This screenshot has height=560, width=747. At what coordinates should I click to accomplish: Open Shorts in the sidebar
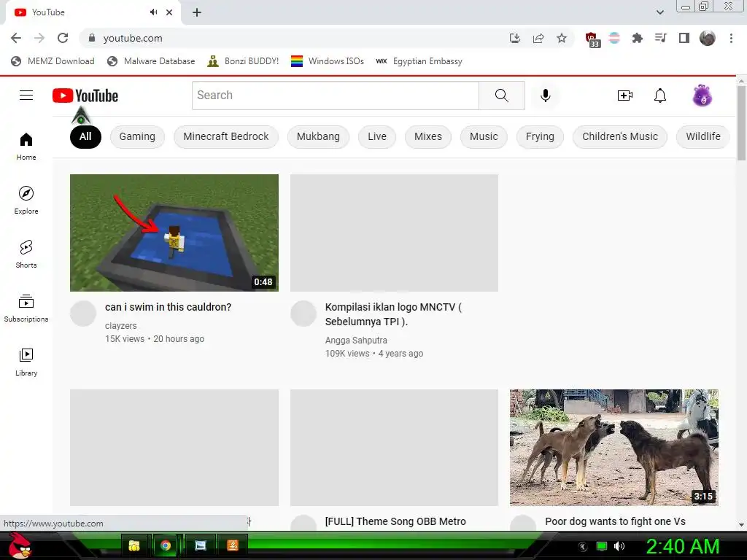[26, 254]
